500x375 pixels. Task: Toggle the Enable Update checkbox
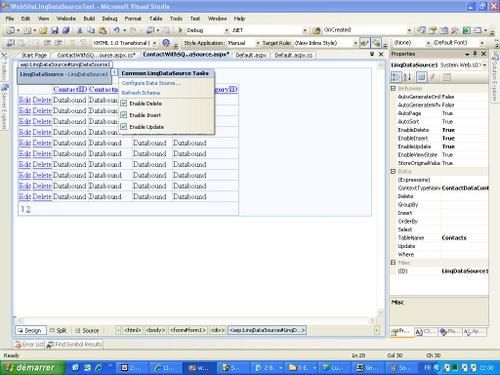[x=124, y=127]
